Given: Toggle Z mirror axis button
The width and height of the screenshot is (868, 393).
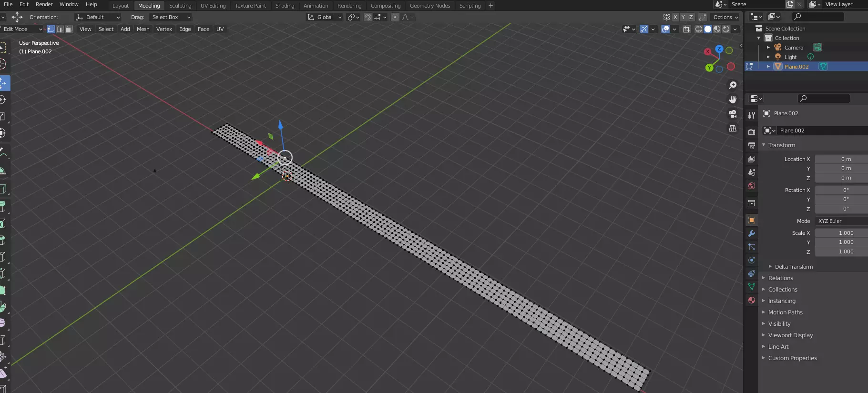Looking at the screenshot, I should [691, 17].
